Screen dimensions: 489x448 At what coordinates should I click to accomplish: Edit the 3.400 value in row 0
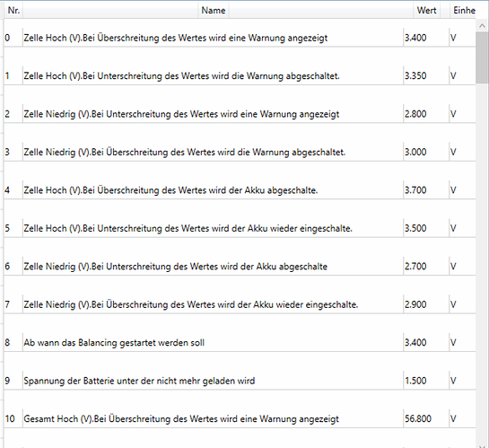(x=426, y=38)
